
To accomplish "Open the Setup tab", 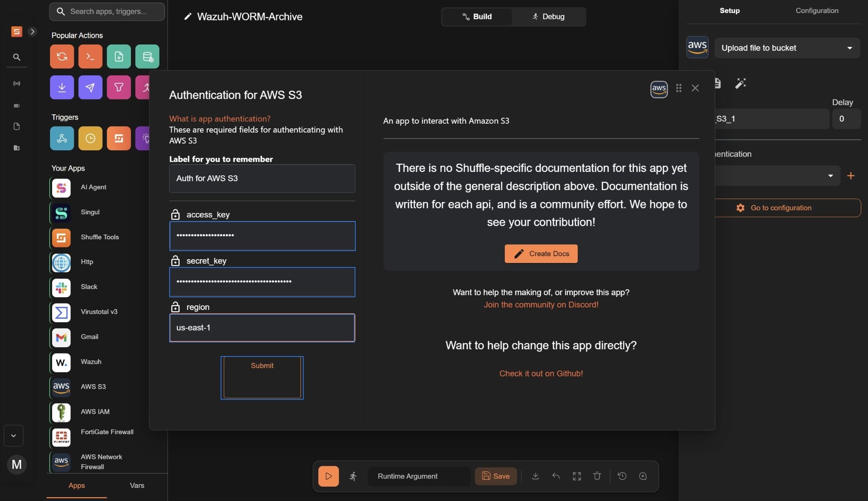I will 729,11.
